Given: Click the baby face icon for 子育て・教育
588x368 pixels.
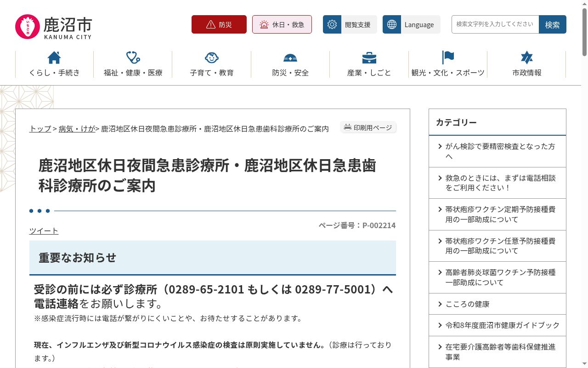Looking at the screenshot, I should [212, 57].
